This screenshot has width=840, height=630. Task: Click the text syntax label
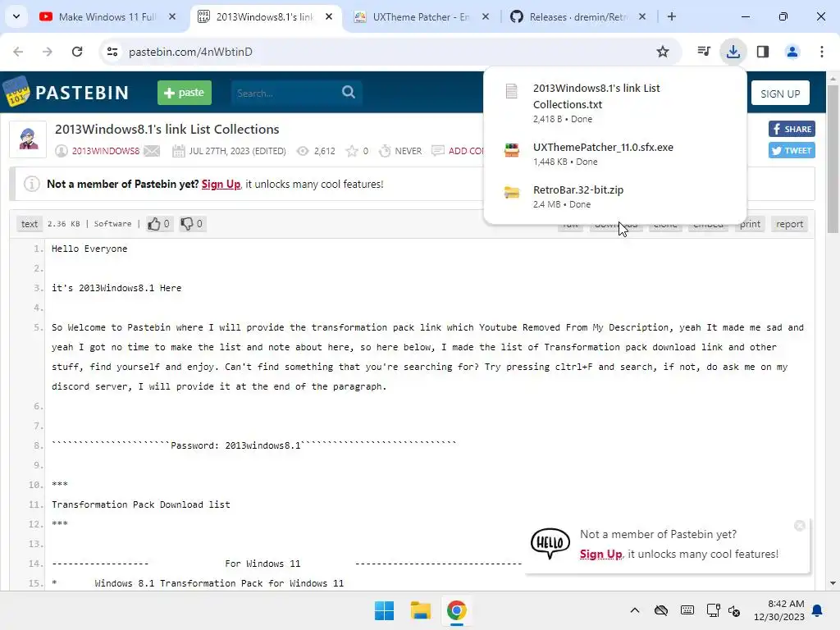click(30, 224)
